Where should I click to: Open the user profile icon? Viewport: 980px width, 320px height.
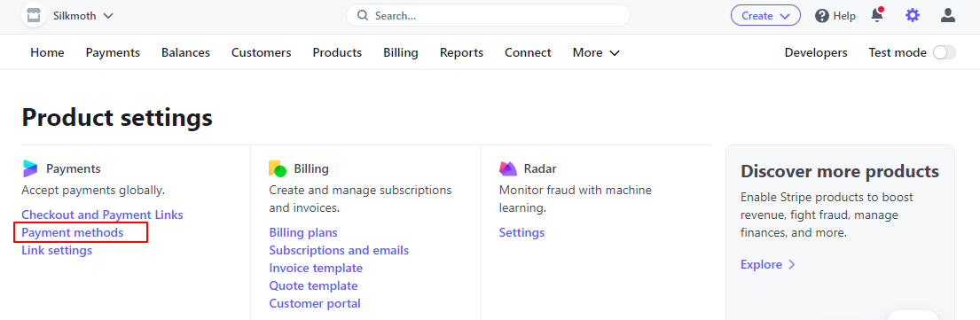point(948,16)
